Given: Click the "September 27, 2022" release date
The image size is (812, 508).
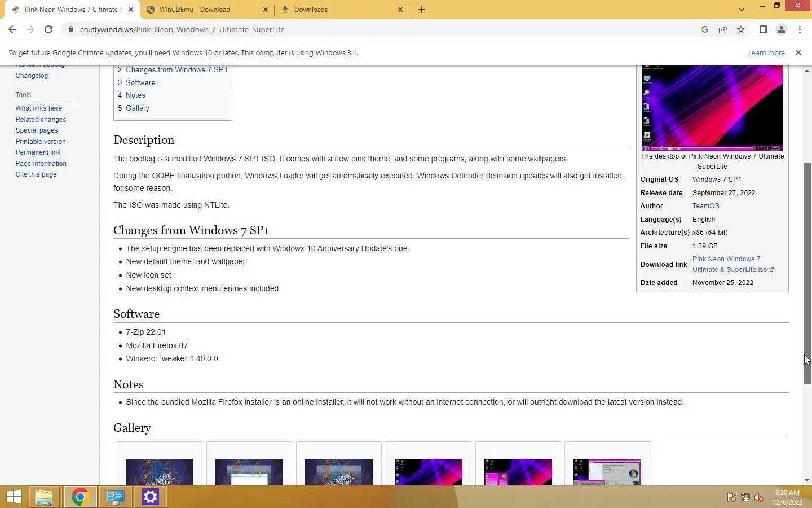Looking at the screenshot, I should coord(723,193).
